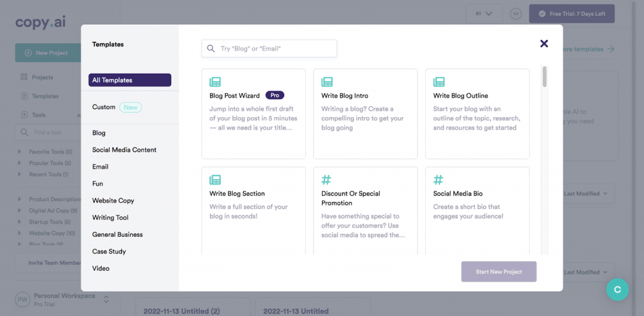Image resolution: width=644 pixels, height=316 pixels.
Task: Select the Fun category
Action: pyautogui.click(x=97, y=184)
